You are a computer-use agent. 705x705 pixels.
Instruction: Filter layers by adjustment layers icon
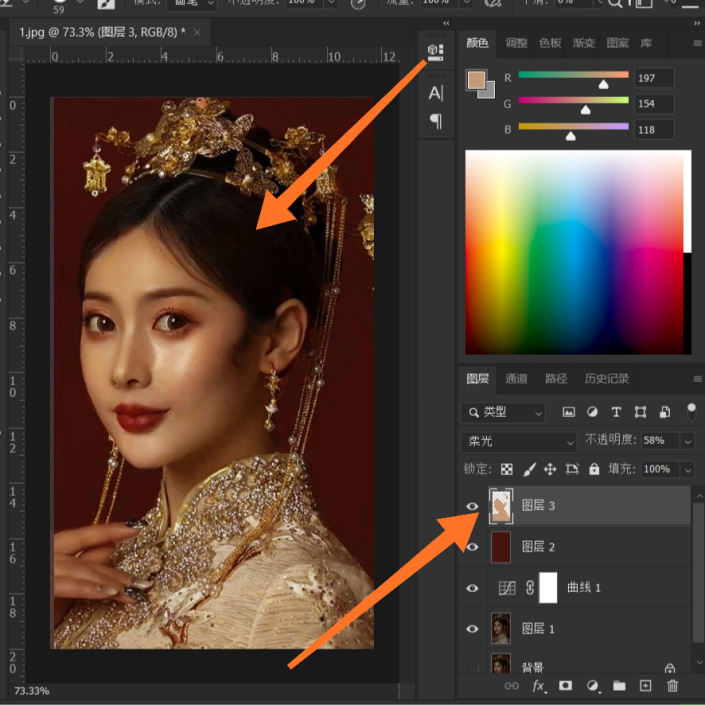coord(592,412)
